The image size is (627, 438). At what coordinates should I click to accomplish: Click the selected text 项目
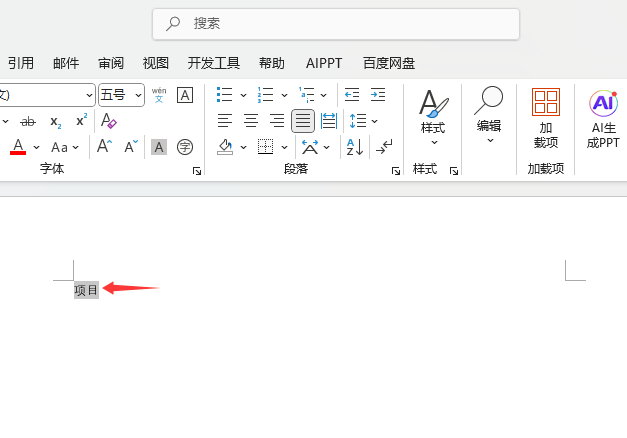(86, 290)
